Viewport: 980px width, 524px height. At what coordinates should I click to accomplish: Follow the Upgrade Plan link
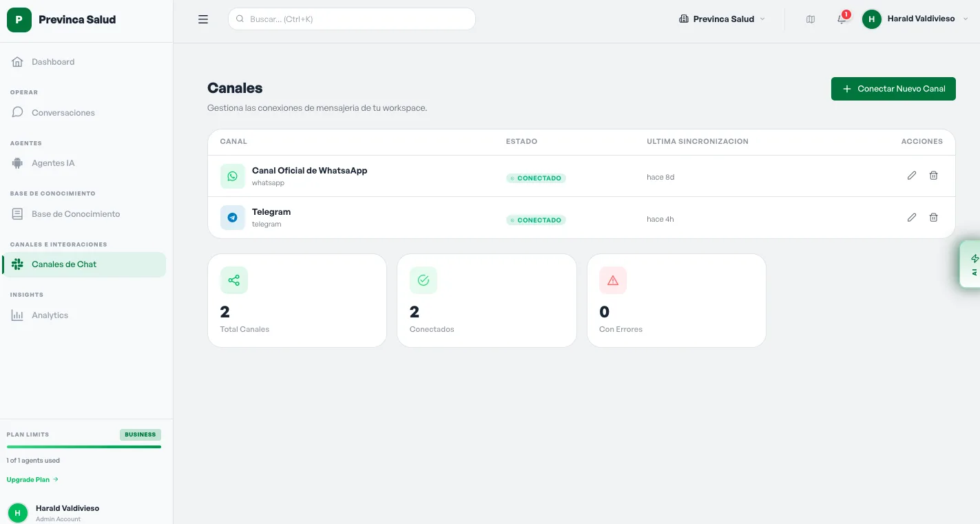pyautogui.click(x=32, y=479)
